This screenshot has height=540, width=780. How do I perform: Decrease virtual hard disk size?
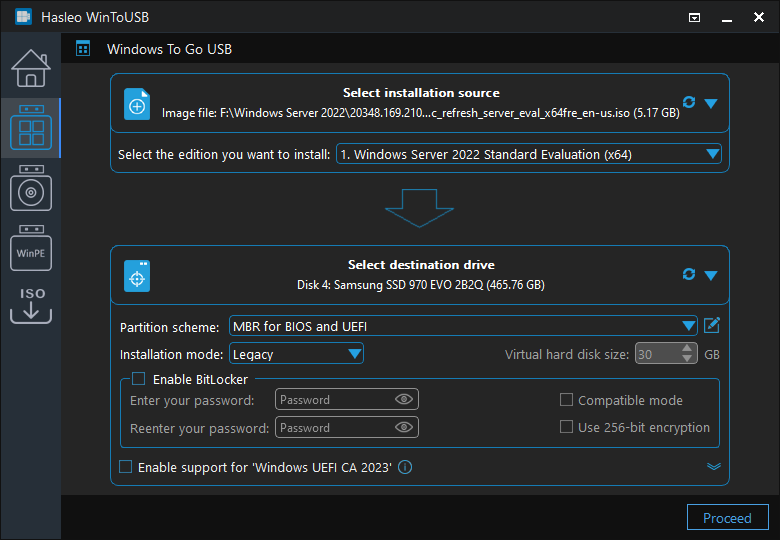tap(687, 358)
